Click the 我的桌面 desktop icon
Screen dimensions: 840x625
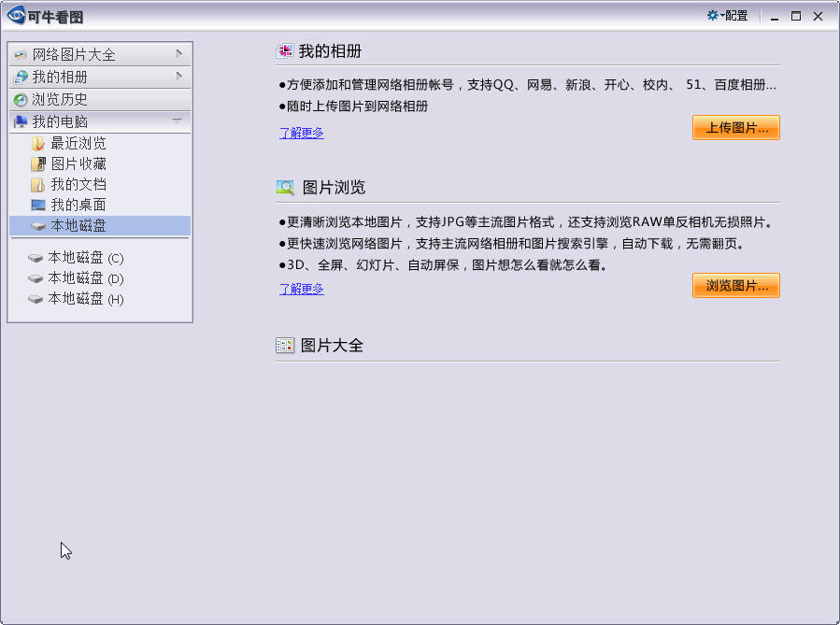[38, 206]
